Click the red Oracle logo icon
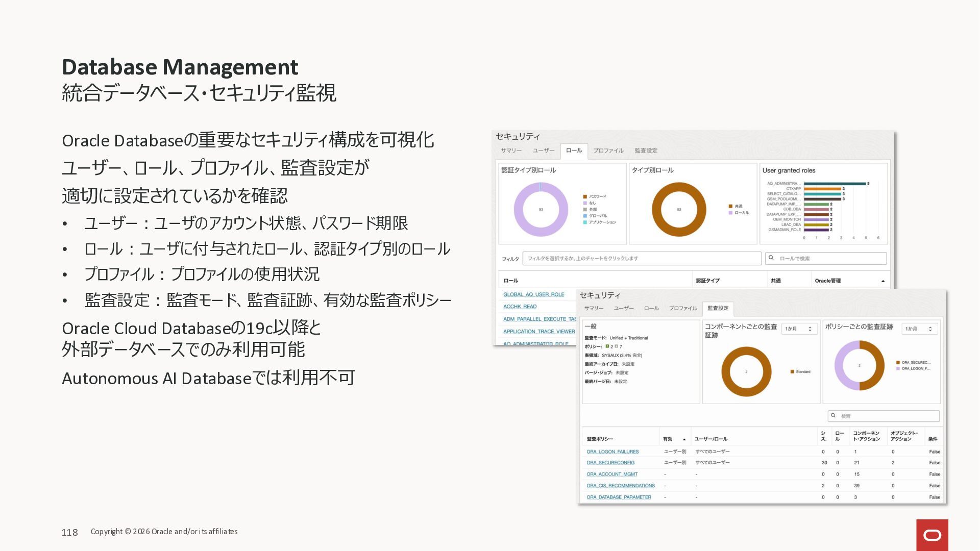 tap(932, 535)
